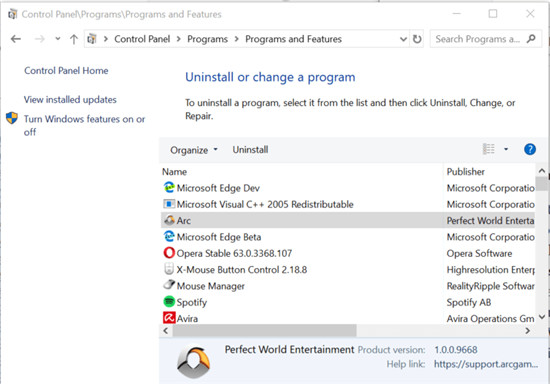The width and height of the screenshot is (550, 384).
Task: Refresh the Programs and Features list
Action: [x=417, y=39]
